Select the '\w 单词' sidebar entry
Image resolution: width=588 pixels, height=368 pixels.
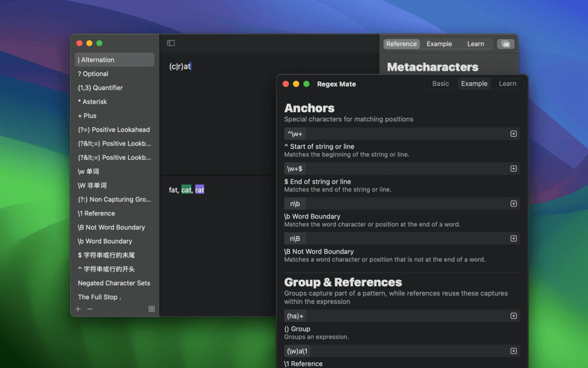click(x=115, y=171)
